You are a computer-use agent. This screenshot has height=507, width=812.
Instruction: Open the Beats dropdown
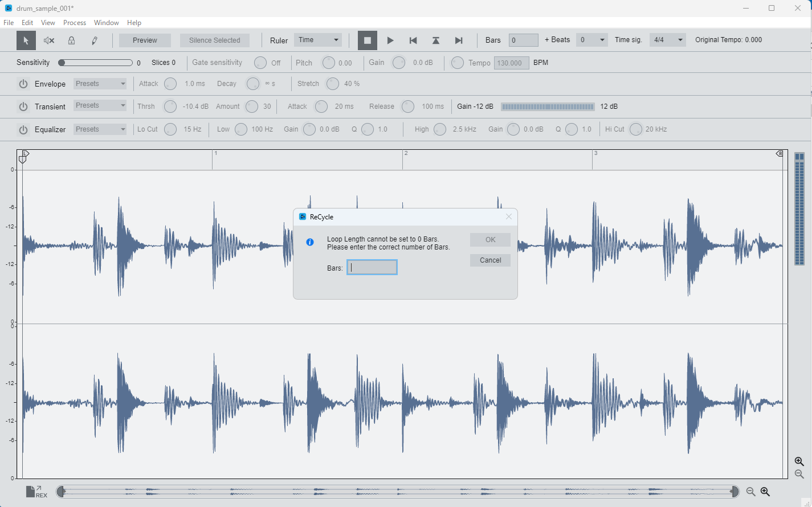point(592,40)
